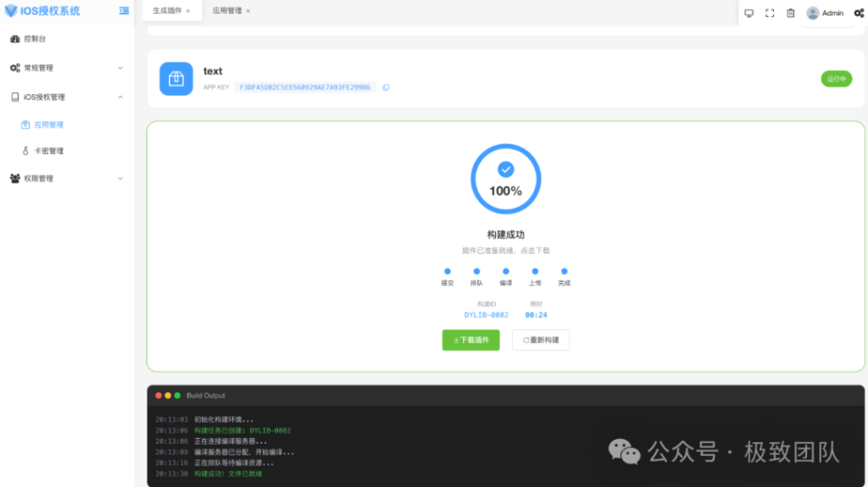
Task: Click the blue app package icon
Action: 176,79
